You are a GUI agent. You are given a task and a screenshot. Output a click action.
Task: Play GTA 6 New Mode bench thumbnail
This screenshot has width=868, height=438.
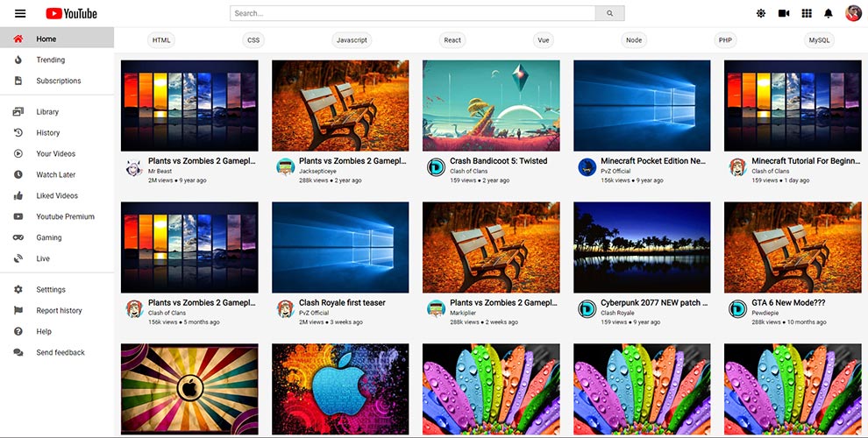pyautogui.click(x=793, y=247)
